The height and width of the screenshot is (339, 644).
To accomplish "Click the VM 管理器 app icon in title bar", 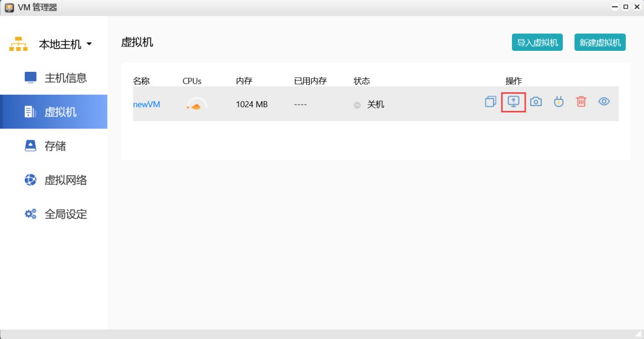I will point(9,7).
